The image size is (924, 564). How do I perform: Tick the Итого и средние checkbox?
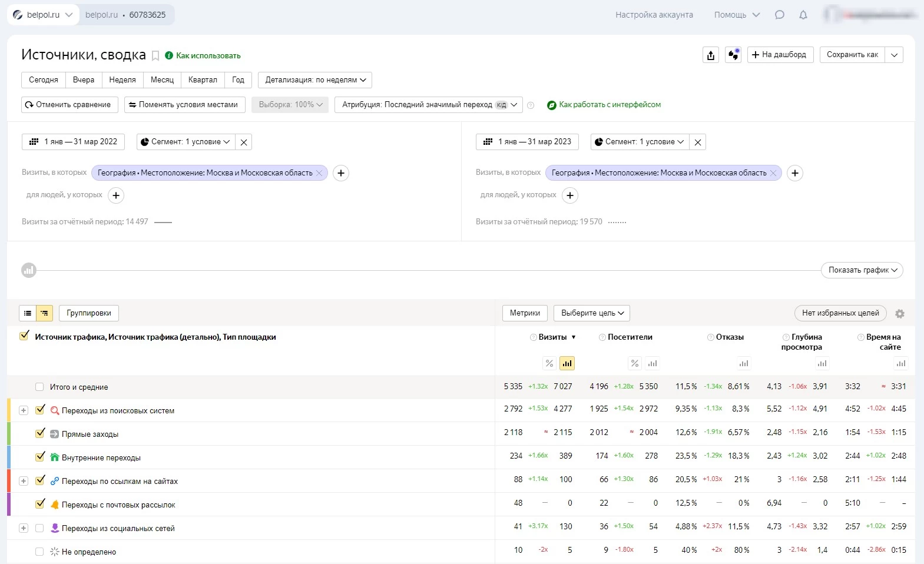click(x=39, y=387)
